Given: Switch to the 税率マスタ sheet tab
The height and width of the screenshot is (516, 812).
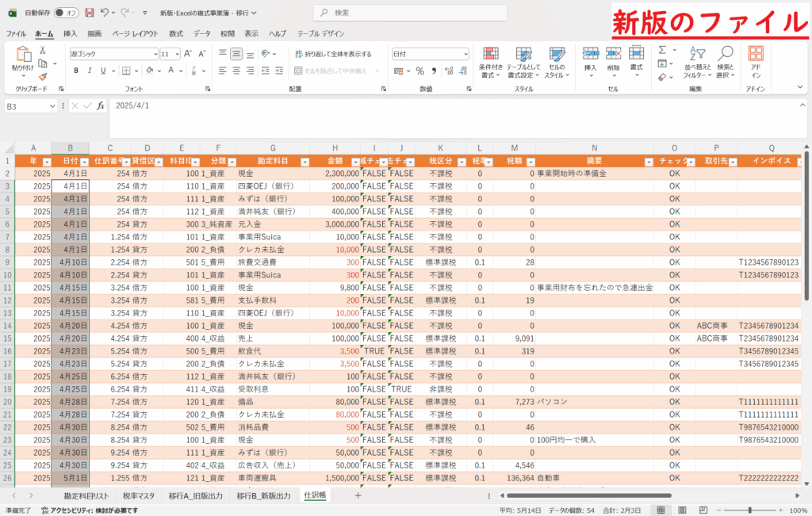Looking at the screenshot, I should click(140, 495).
